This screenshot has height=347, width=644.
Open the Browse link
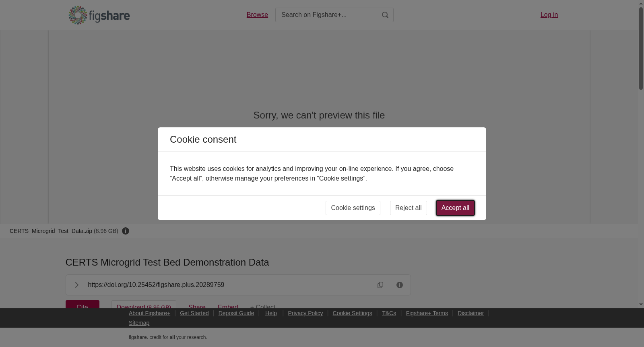(x=257, y=15)
